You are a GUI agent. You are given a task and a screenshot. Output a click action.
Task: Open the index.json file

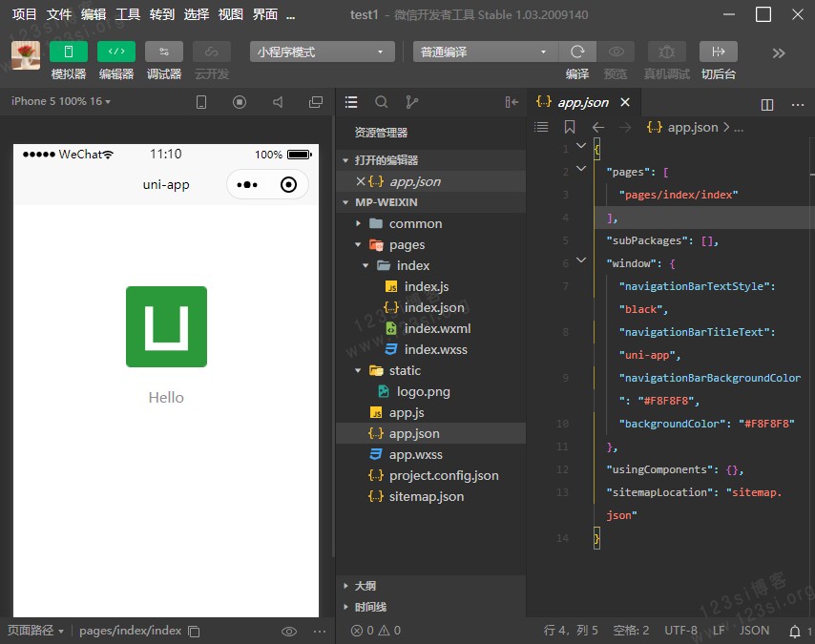pos(430,307)
